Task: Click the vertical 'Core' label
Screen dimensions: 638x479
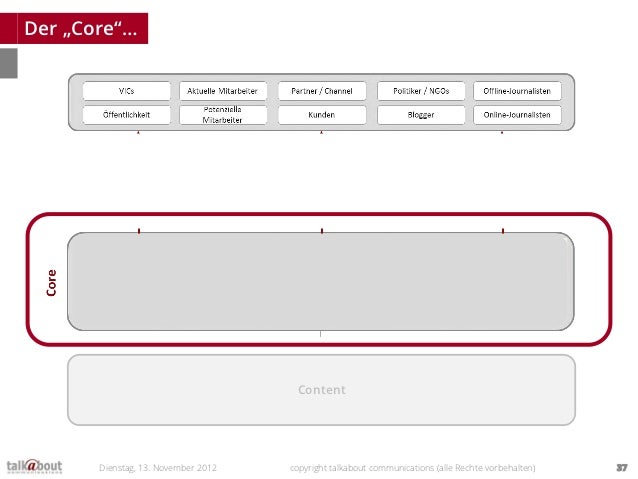Action: pyautogui.click(x=51, y=282)
